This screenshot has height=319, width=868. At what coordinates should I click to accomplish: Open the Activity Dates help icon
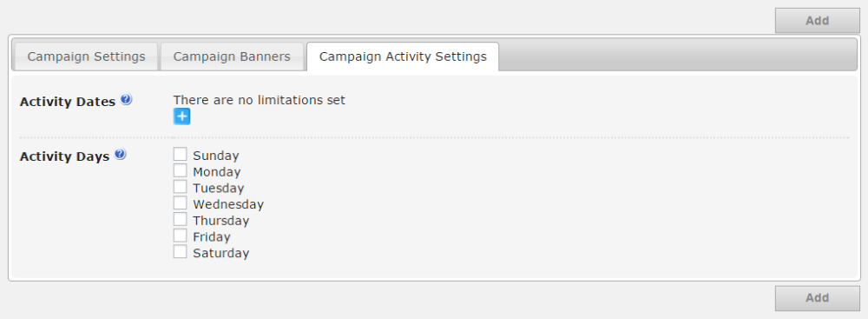coord(126,100)
